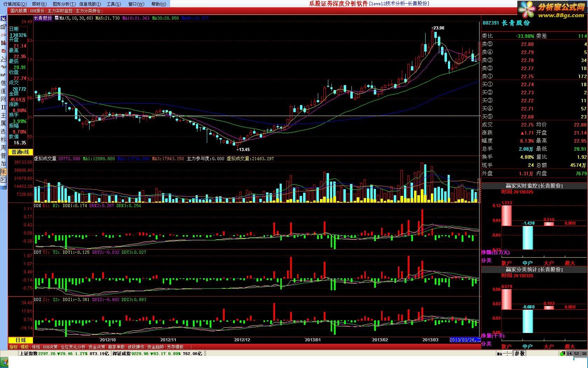Click the 卖① price 22.75 row
The height and width of the screenshot is (368, 588).
click(534, 76)
